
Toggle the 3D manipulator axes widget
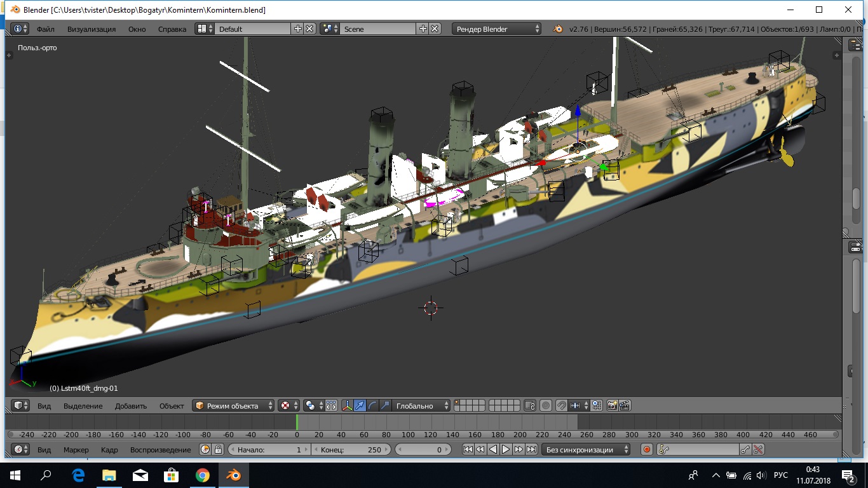point(347,405)
